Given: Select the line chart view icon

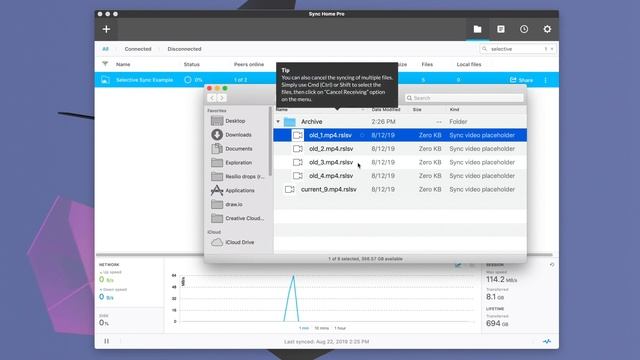Looking at the screenshot, I should (x=458, y=265).
